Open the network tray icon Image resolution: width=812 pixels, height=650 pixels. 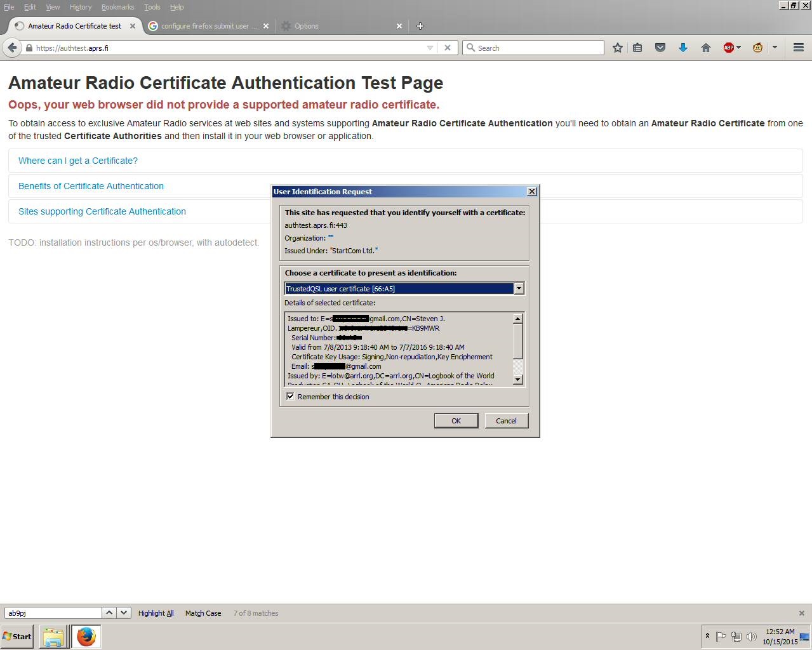[736, 637]
